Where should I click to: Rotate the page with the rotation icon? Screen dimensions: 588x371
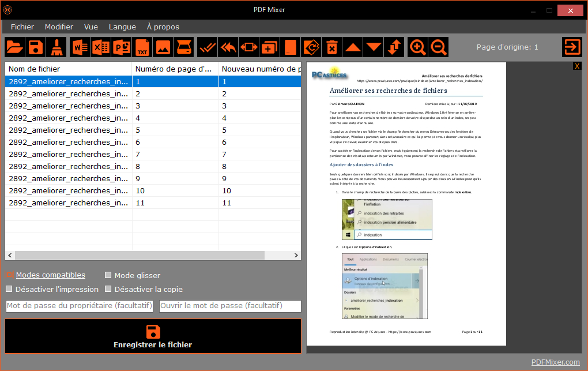coord(311,47)
